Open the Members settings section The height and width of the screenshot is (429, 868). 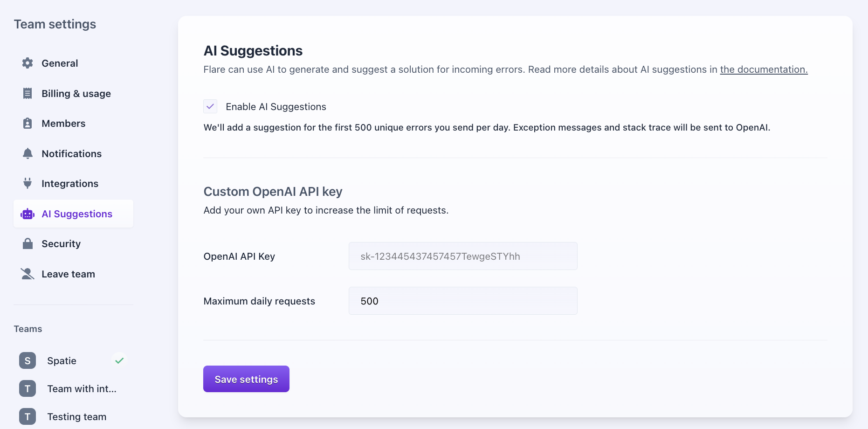(63, 124)
